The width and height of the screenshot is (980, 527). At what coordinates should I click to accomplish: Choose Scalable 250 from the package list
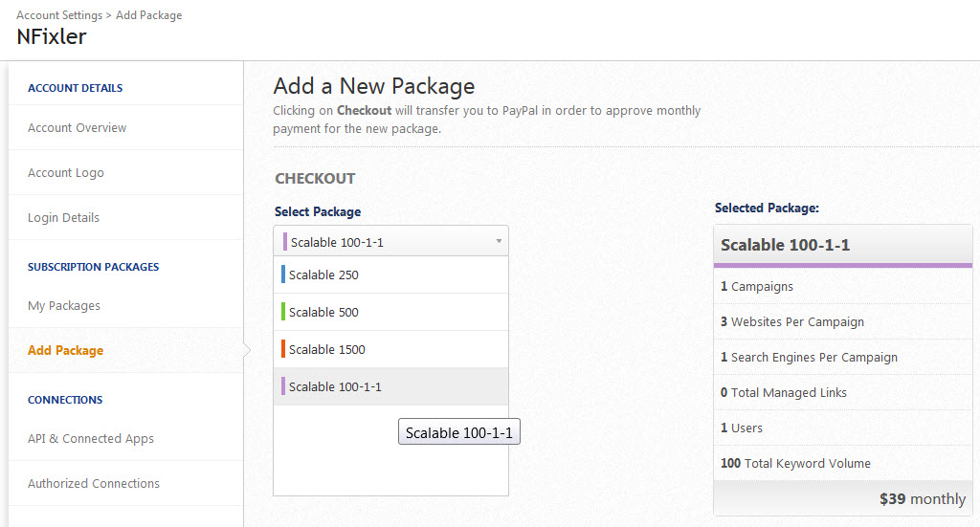323,275
